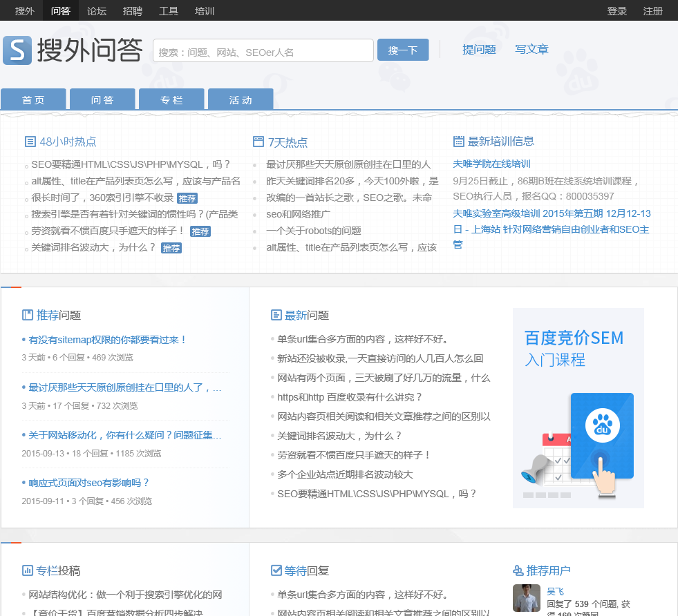The width and height of the screenshot is (678, 616).
Task: Open 有没有sitemap权限的你都要看过来 question
Action: 107,340
